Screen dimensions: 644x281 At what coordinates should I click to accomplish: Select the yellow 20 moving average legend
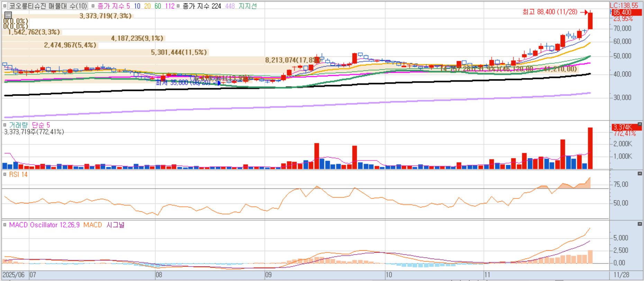click(147, 6)
